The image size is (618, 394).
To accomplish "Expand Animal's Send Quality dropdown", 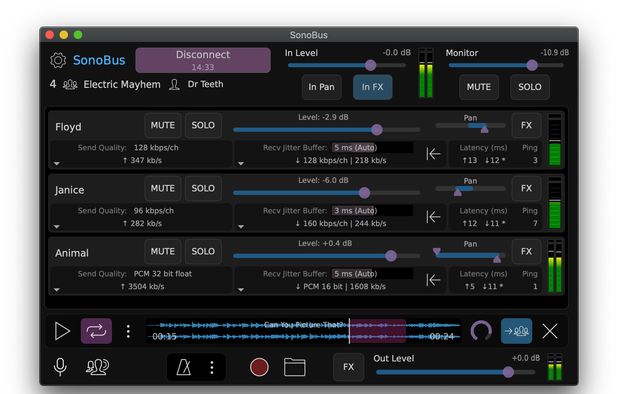I will pos(57,290).
